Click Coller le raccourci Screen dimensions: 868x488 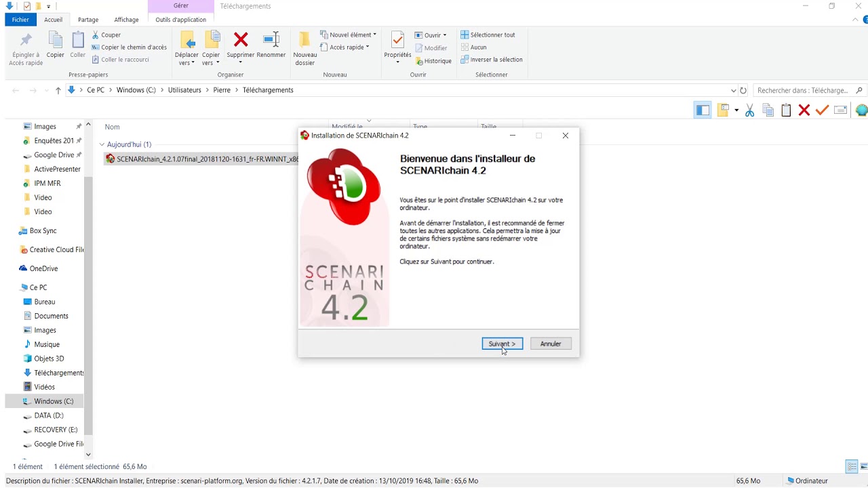pos(121,60)
